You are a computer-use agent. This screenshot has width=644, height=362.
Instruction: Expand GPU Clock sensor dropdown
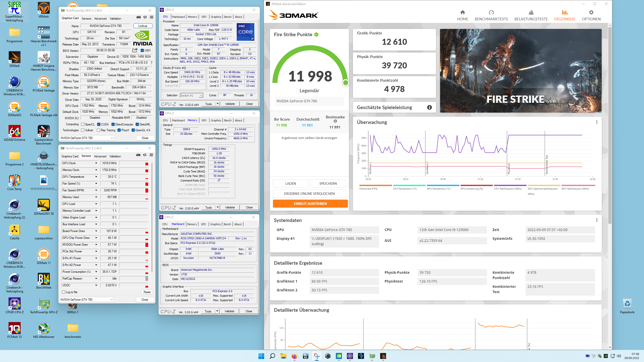click(x=96, y=163)
